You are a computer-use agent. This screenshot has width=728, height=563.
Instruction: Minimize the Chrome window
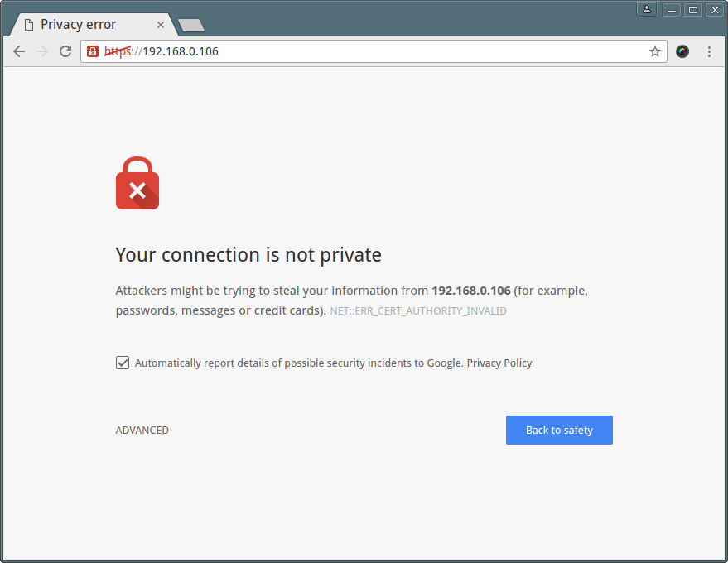pos(672,10)
